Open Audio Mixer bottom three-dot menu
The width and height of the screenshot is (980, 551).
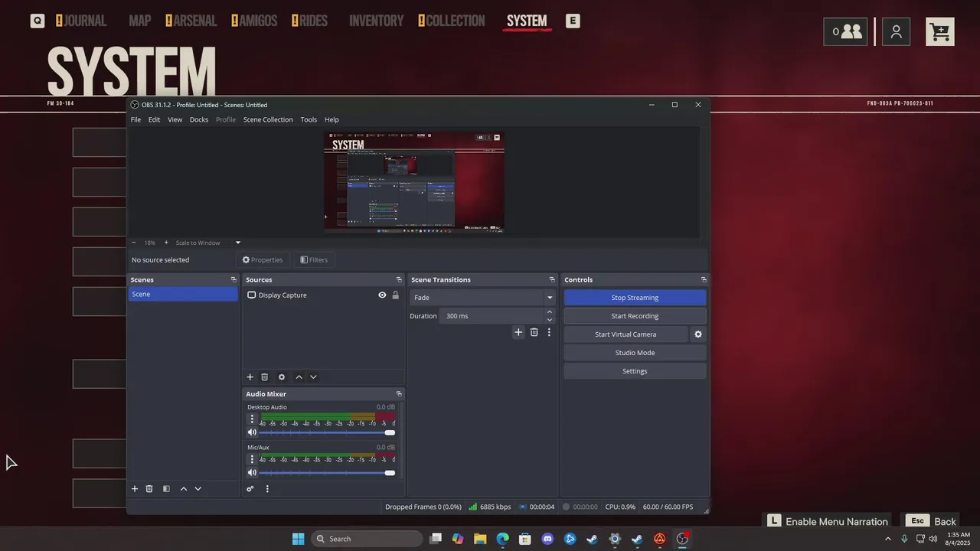click(x=267, y=489)
